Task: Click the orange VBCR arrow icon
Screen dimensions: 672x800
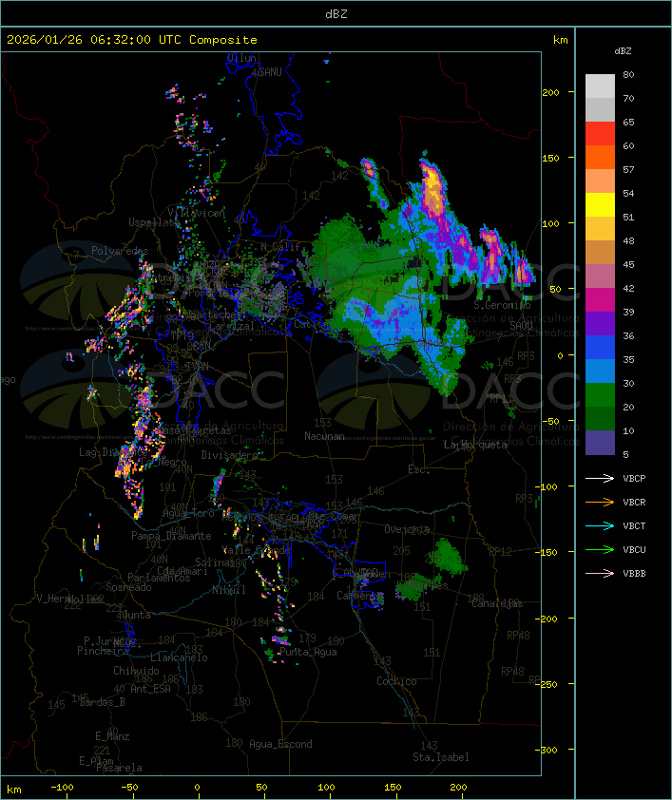Action: point(601,502)
